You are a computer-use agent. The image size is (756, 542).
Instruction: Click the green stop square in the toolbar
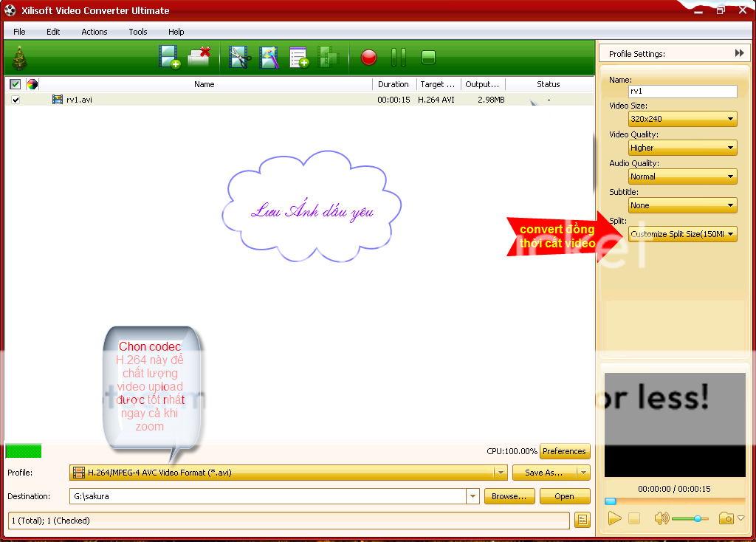pos(428,58)
